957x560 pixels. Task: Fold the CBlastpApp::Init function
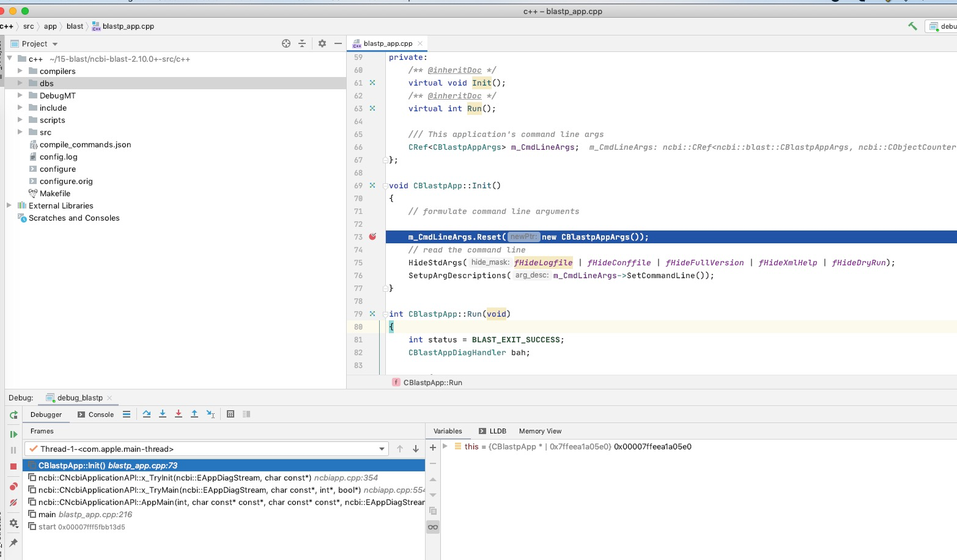point(385,186)
